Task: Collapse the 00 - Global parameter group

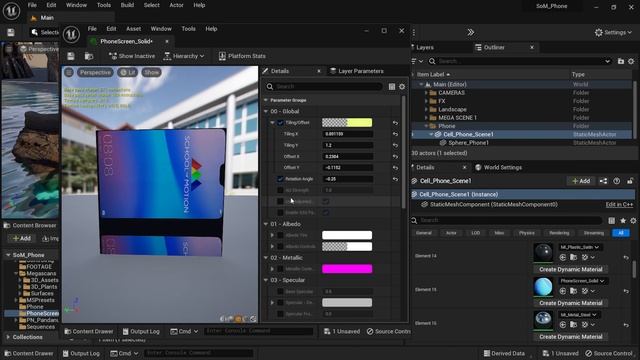Action: 266,111
